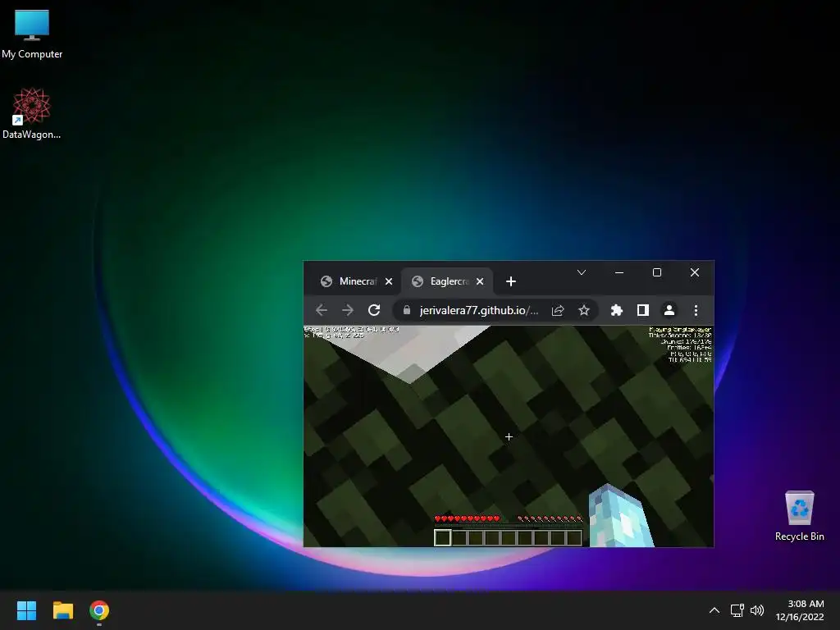Open the Chrome profile icon
This screenshot has width=840, height=630.
pos(669,310)
